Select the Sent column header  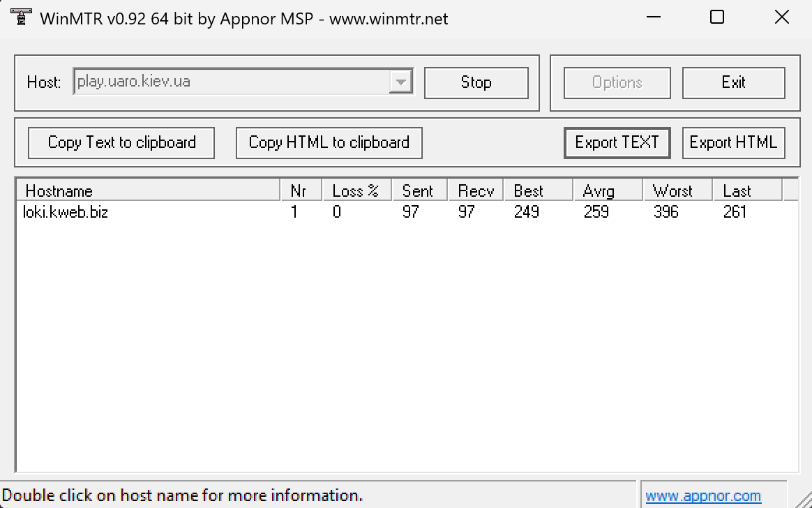[x=420, y=190]
